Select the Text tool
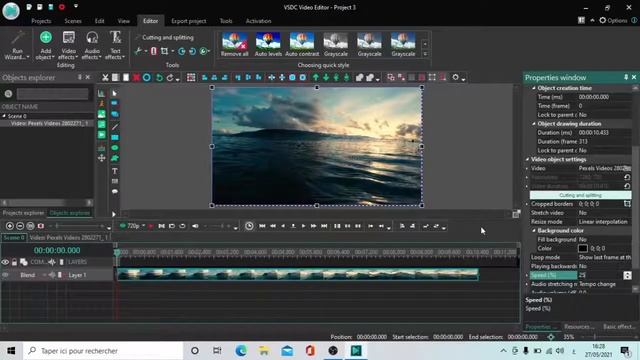The image size is (640, 360). pos(115,171)
